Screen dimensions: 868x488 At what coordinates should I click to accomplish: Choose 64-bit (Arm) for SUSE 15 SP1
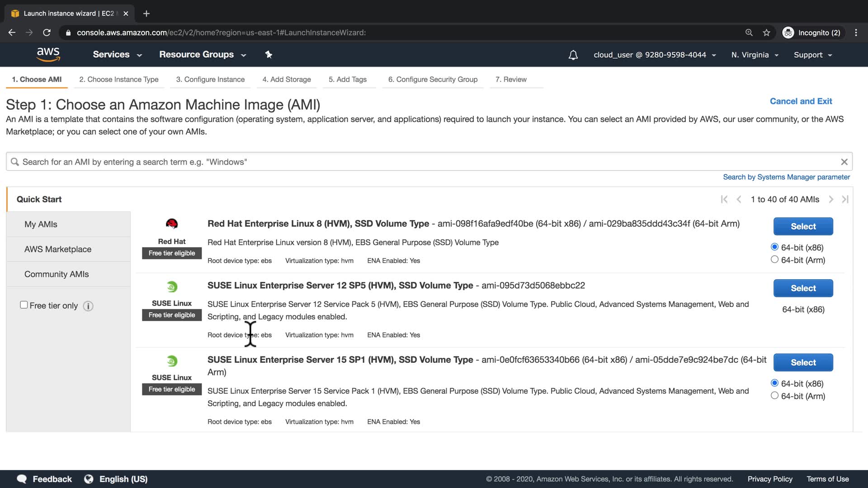point(774,395)
